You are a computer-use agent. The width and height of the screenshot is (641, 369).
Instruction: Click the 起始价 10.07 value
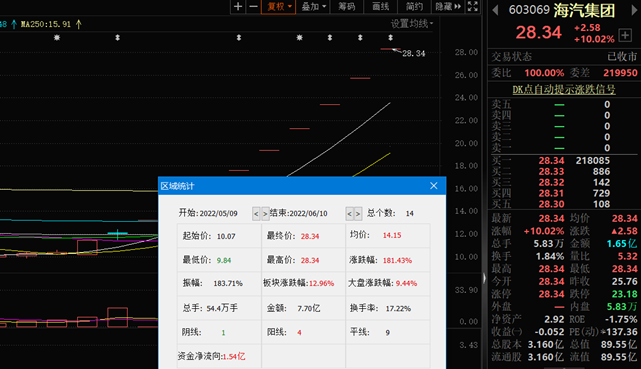[226, 236]
